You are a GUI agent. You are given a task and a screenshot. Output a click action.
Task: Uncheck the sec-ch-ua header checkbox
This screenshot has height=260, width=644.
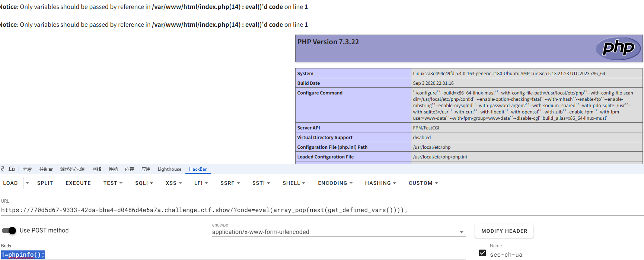tap(482, 253)
